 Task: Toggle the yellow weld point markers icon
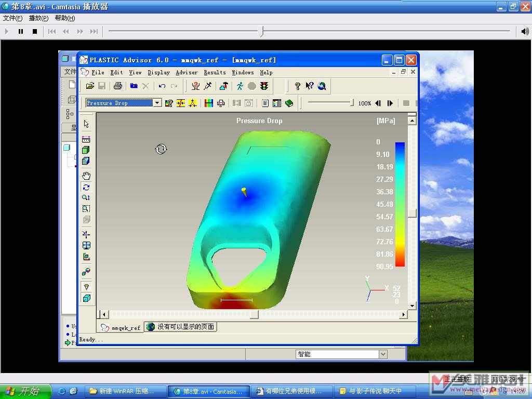[193, 103]
